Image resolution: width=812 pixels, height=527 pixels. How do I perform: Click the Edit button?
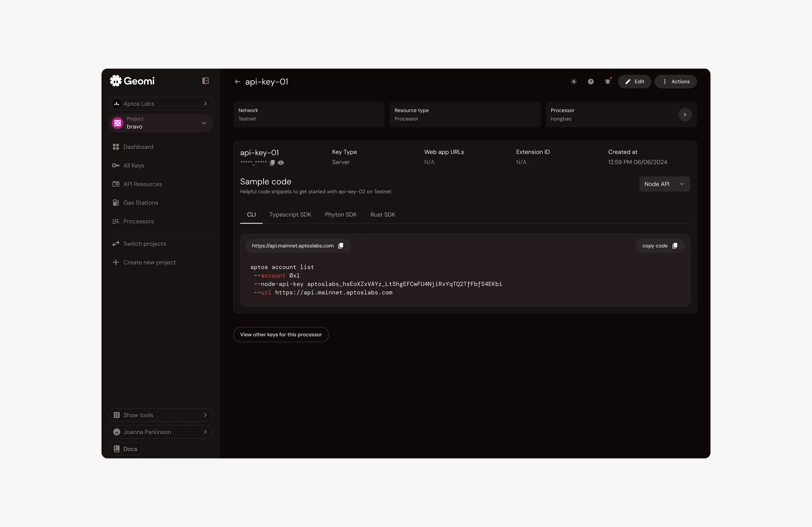click(x=634, y=82)
